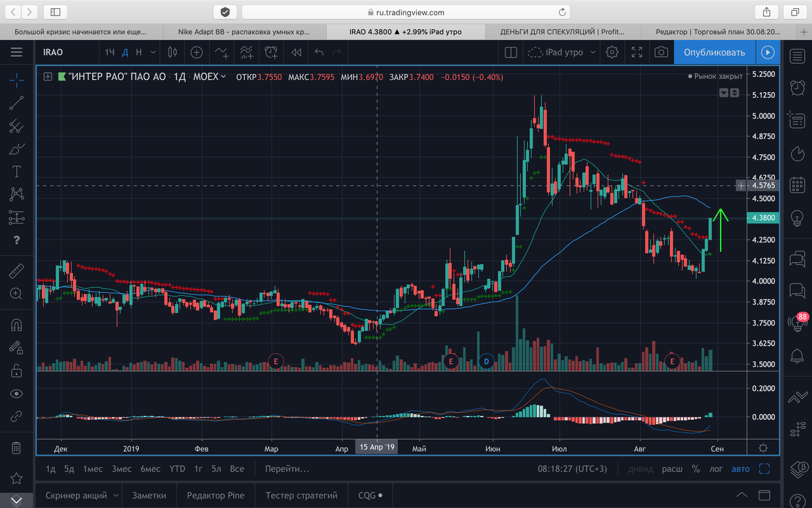Undo the last chart action

pos(319,52)
